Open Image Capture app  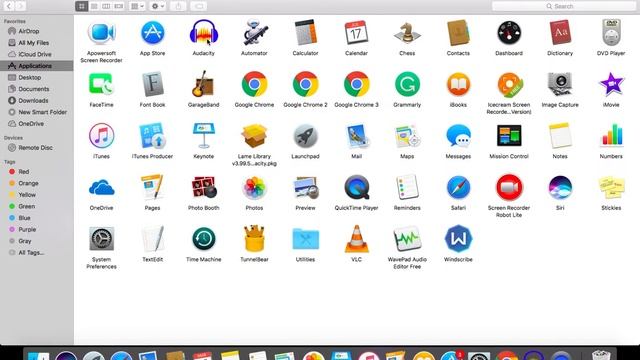point(560,84)
